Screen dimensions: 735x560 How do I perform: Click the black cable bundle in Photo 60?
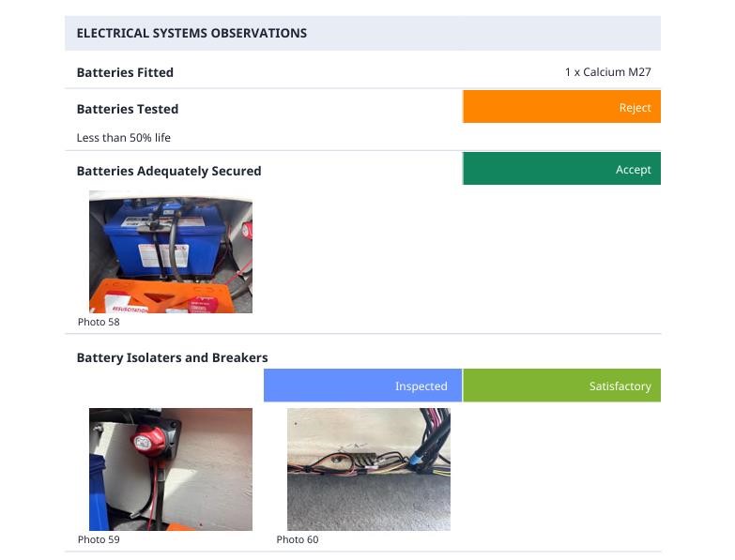coord(427,443)
